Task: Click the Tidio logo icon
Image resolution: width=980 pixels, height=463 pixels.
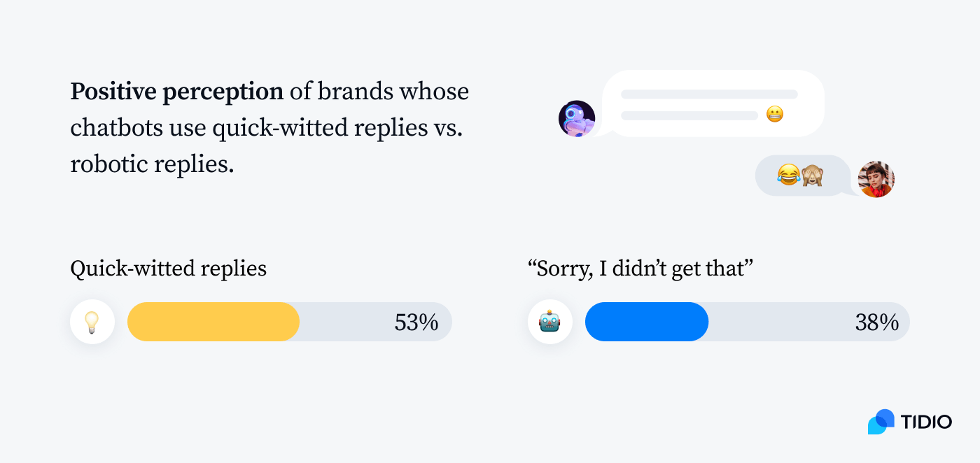Action: pyautogui.click(x=881, y=422)
